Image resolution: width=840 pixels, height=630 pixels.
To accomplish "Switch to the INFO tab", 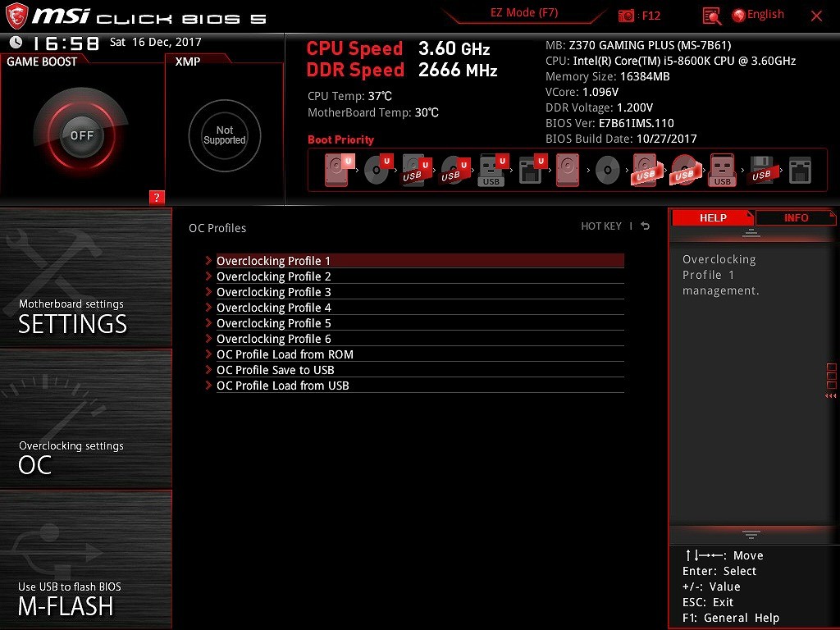I will (796, 217).
